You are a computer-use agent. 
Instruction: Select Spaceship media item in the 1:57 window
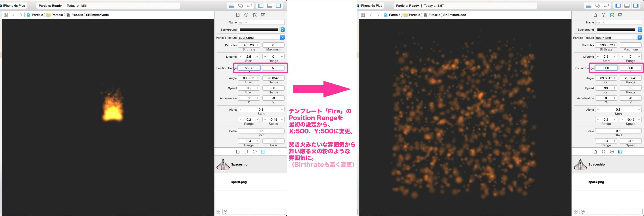pos(608,164)
